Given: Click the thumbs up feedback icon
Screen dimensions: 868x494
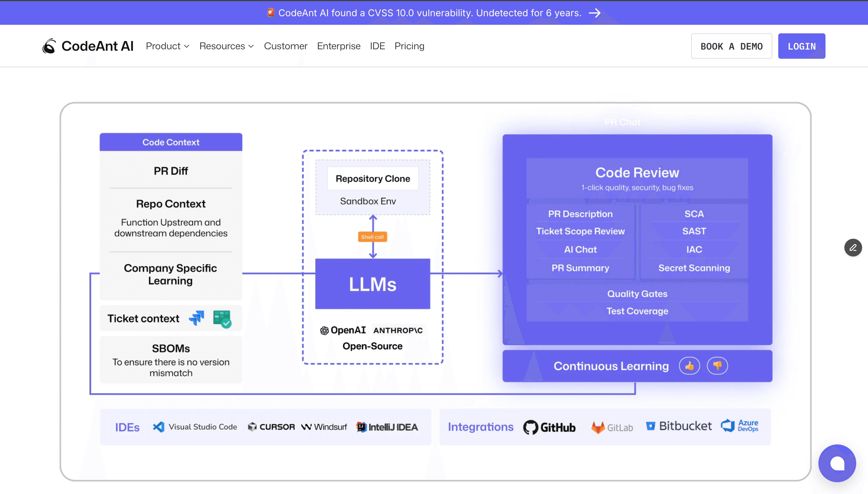Looking at the screenshot, I should point(689,366).
